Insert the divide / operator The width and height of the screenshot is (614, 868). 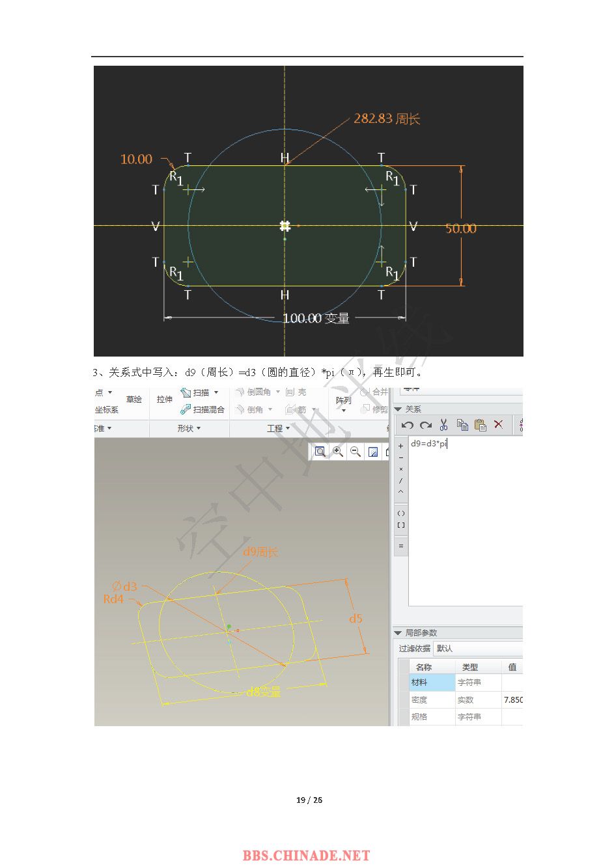[400, 480]
